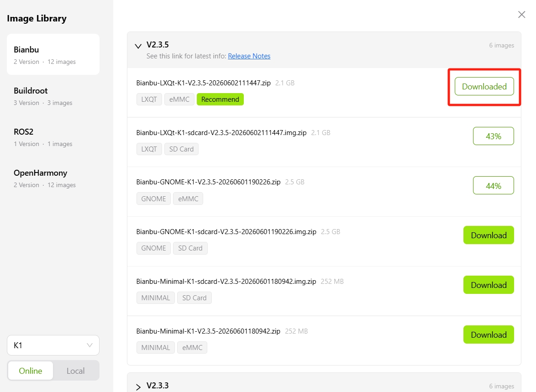
Task: Collapse the V2.3.5 version section
Action: pyautogui.click(x=138, y=46)
